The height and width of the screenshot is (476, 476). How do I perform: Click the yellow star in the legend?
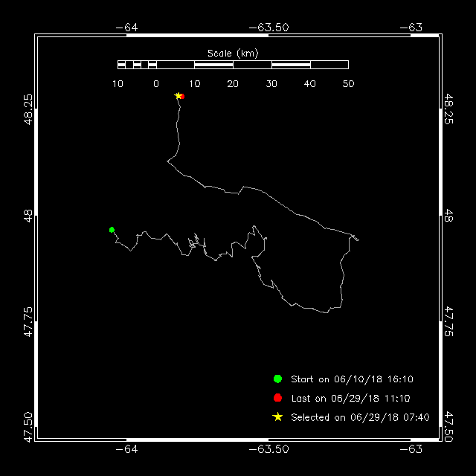[x=277, y=417]
